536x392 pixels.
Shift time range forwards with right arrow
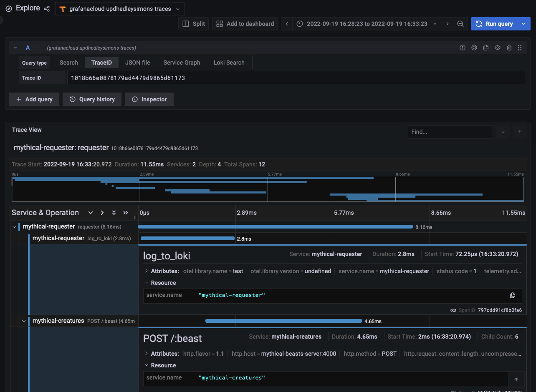448,24
